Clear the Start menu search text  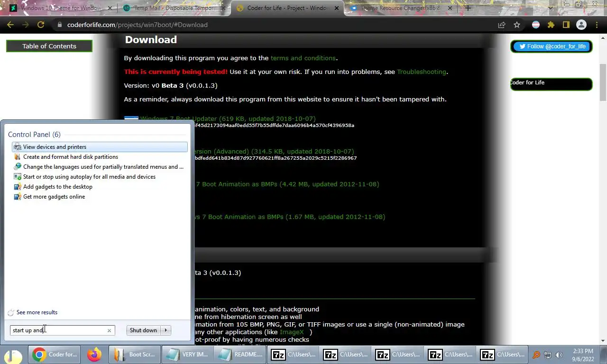(x=109, y=330)
